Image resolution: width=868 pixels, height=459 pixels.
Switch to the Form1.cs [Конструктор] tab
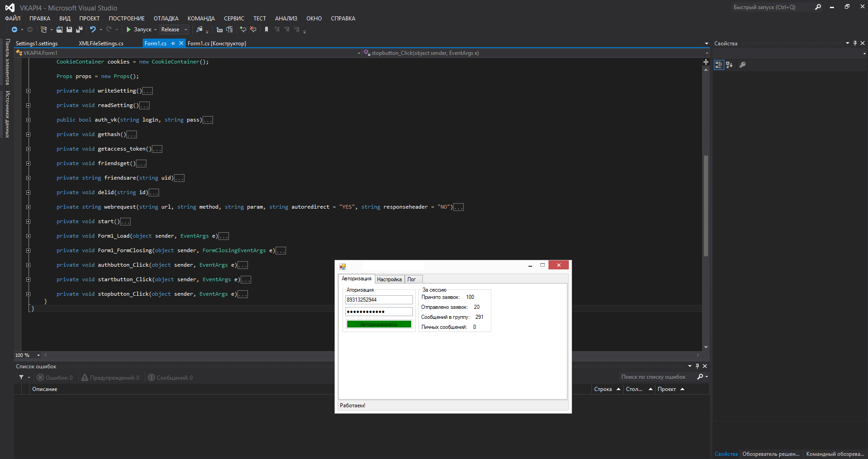pos(217,44)
